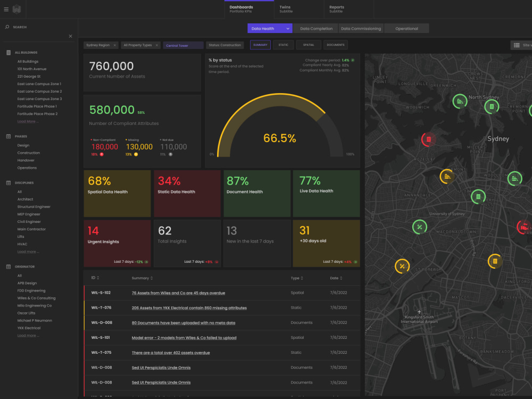Click the grey Not due indicator icon
Viewport: 532px width, 399px height.
170,154
